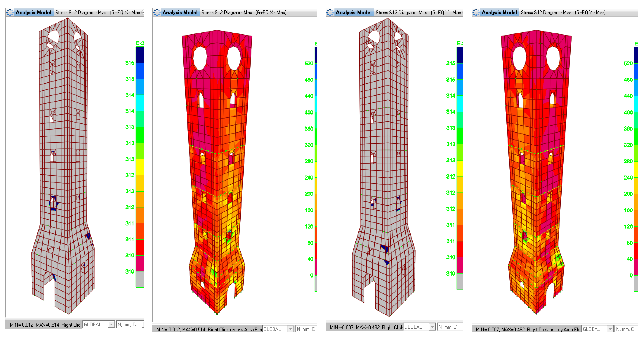The width and height of the screenshot is (644, 337).
Task: Click the legend value '520' in the colored G+EQ X window
Action: point(309,64)
